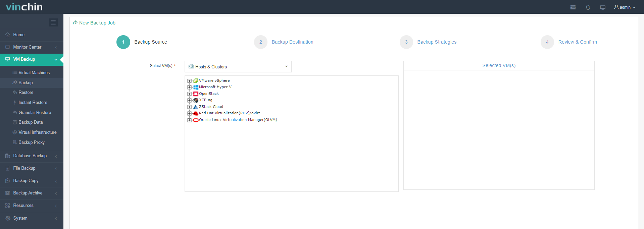The height and width of the screenshot is (229, 644).
Task: Click the Backup Copy icon
Action: click(7, 181)
